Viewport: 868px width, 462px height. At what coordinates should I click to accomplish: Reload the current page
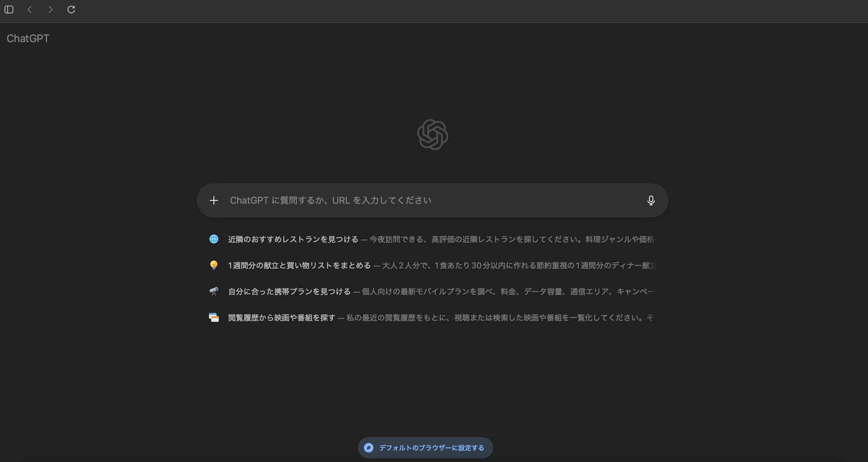point(71,10)
